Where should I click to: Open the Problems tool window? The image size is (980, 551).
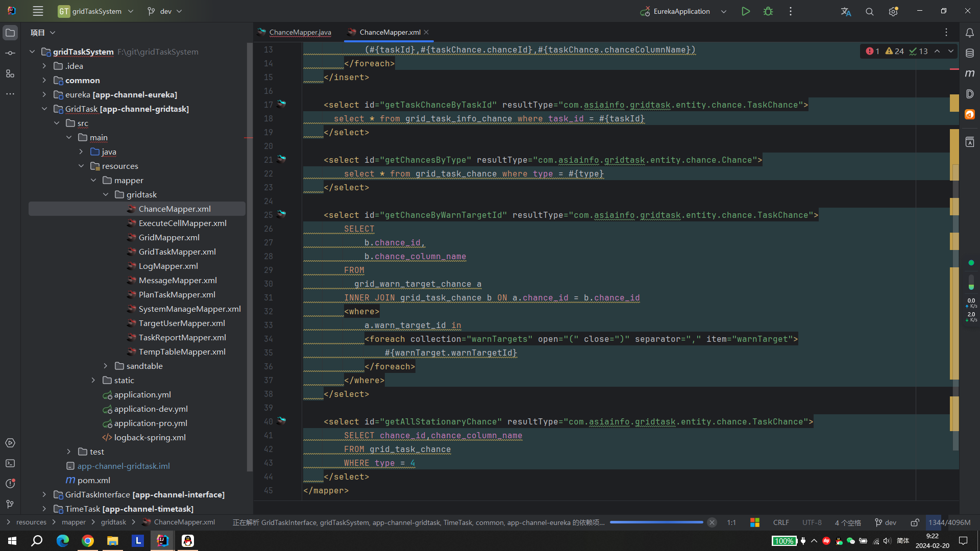(x=10, y=484)
